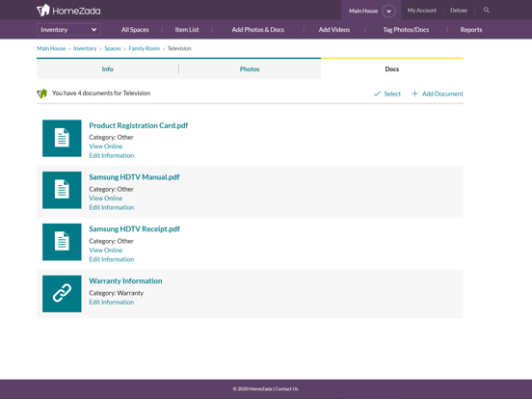Viewport: 532px width, 399px height.
Task: Switch to the Photos tab
Action: [250, 68]
